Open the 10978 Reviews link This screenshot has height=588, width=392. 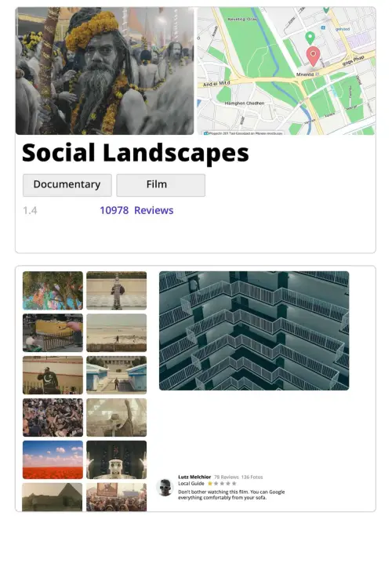click(136, 210)
